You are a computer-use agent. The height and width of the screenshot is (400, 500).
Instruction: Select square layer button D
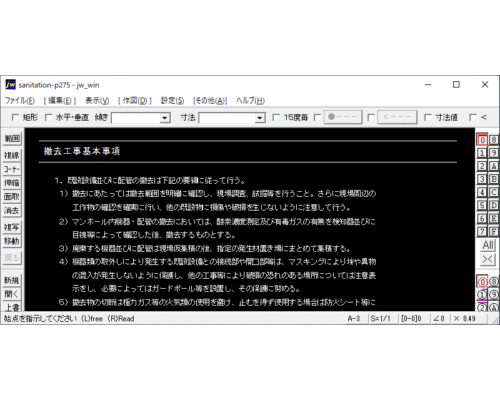[x=494, y=205]
